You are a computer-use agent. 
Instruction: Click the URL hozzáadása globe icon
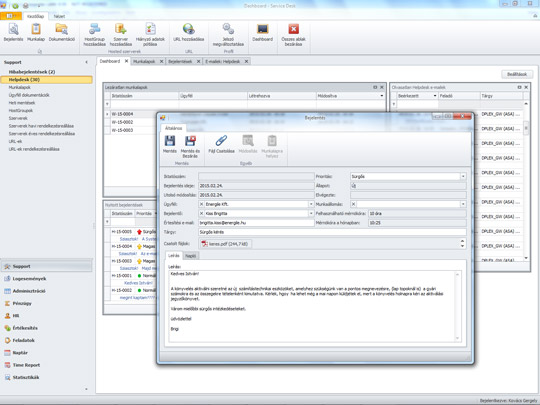point(188,29)
